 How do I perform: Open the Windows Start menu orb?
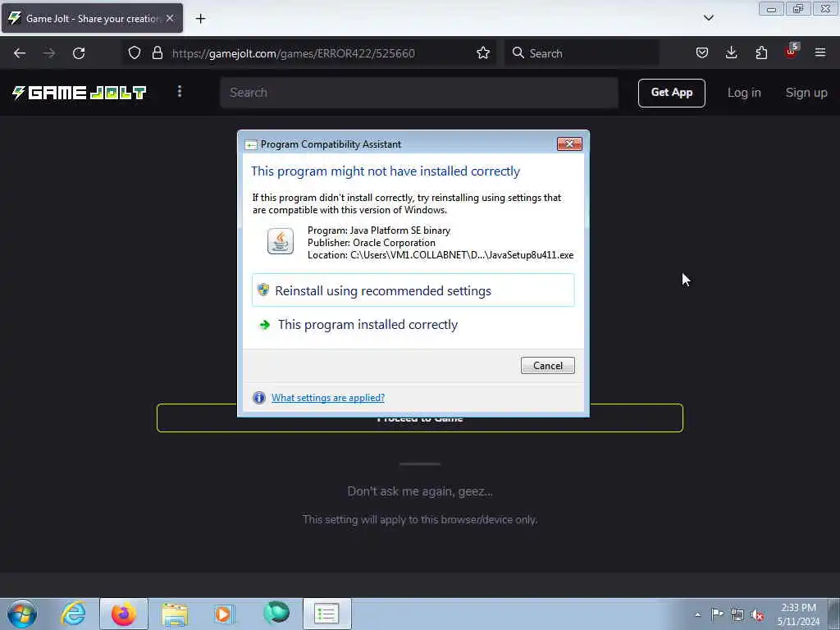tap(22, 614)
